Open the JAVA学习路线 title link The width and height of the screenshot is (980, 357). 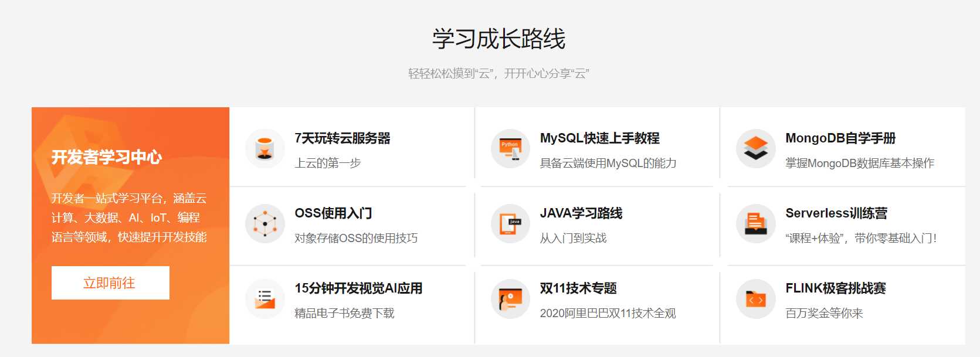(581, 213)
